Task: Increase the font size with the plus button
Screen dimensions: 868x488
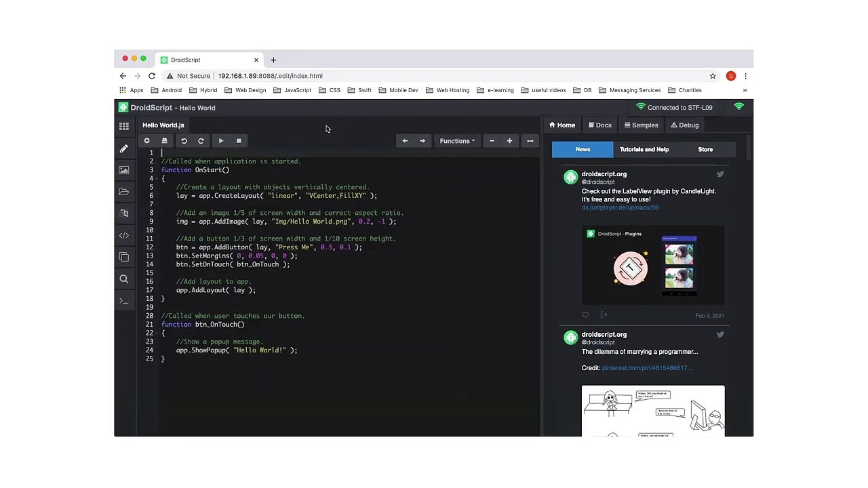Action: pos(509,141)
